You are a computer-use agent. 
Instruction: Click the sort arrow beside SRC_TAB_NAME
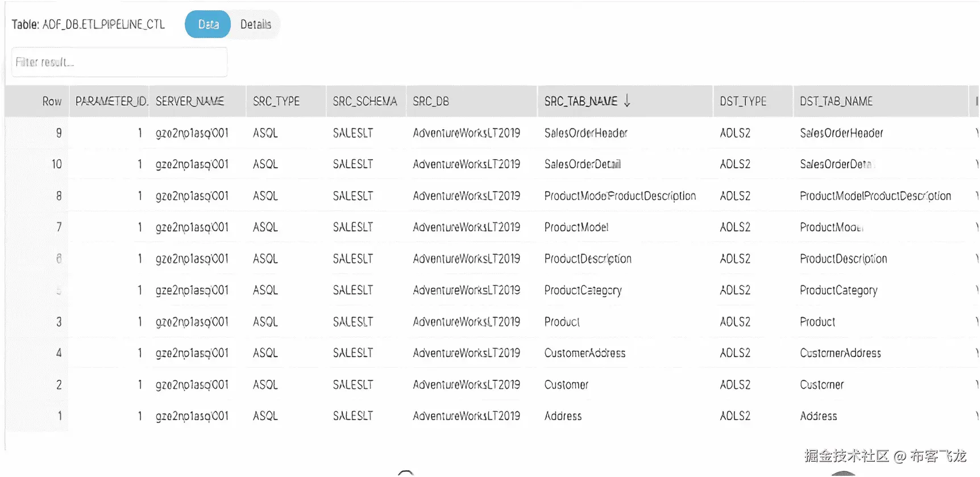(x=627, y=101)
